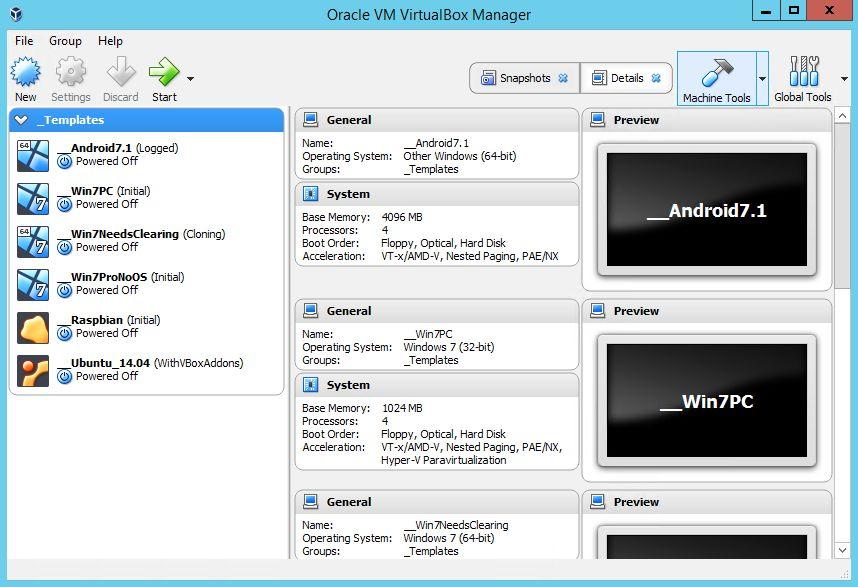Viewport: 858px width, 587px height.
Task: Click the VirtualBox title bar app icon
Action: click(x=16, y=14)
